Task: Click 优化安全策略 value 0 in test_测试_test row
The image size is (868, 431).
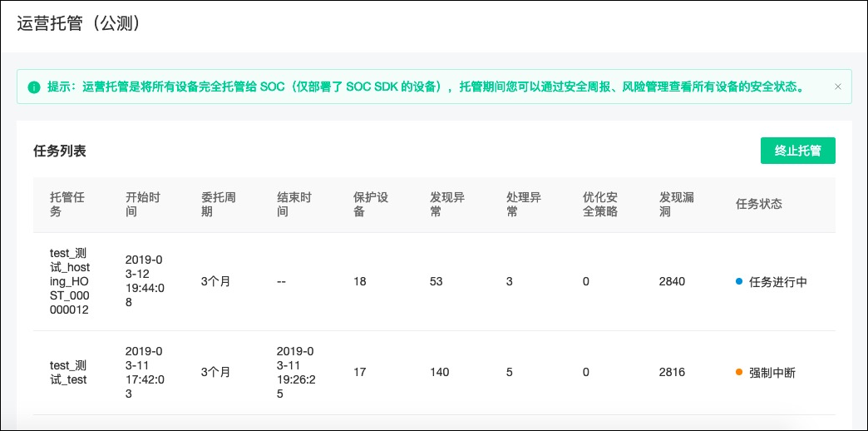Action: click(x=585, y=372)
